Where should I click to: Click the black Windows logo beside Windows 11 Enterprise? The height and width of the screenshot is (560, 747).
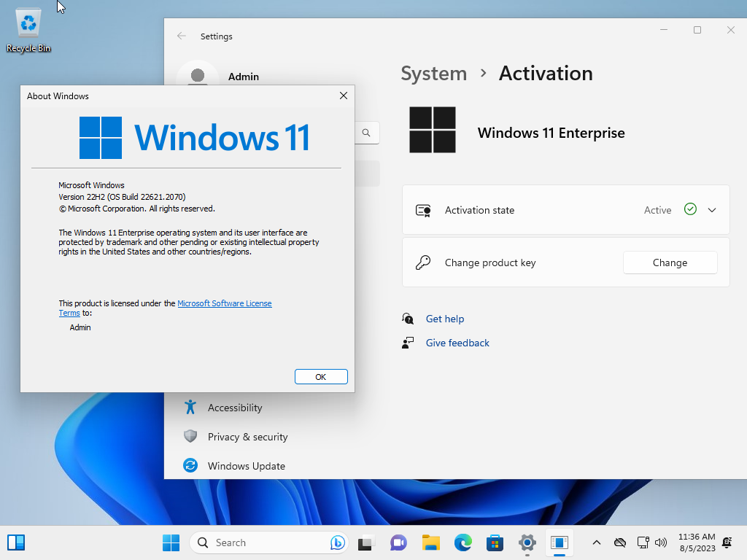[433, 130]
